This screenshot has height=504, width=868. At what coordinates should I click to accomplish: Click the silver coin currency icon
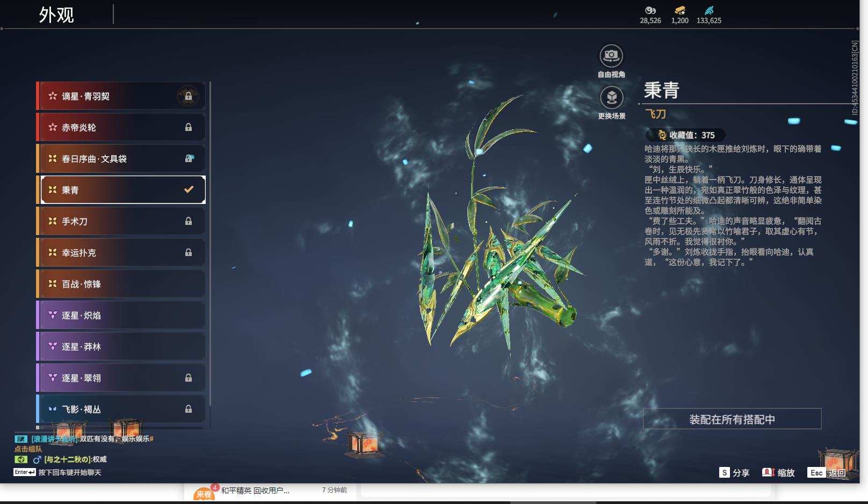tap(650, 10)
